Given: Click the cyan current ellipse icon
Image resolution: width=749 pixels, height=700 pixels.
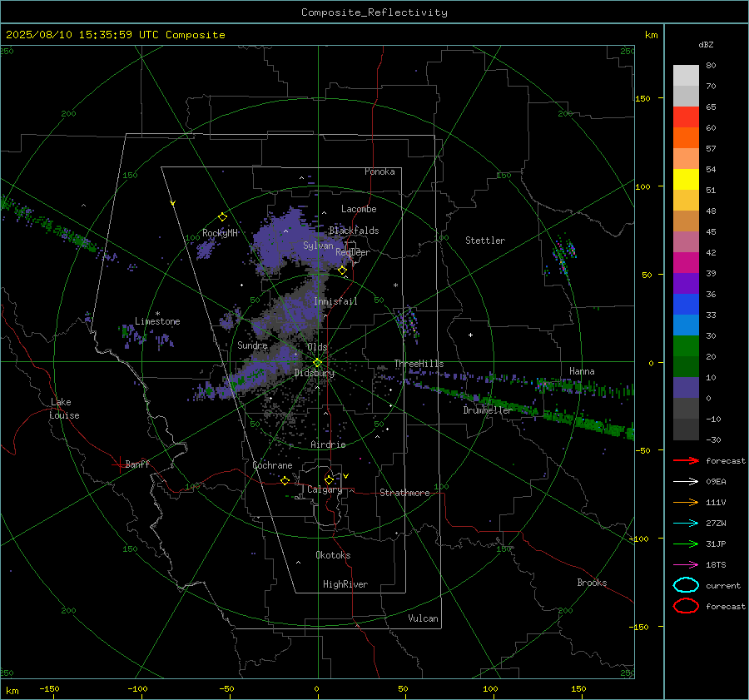Looking at the screenshot, I should click(x=686, y=585).
